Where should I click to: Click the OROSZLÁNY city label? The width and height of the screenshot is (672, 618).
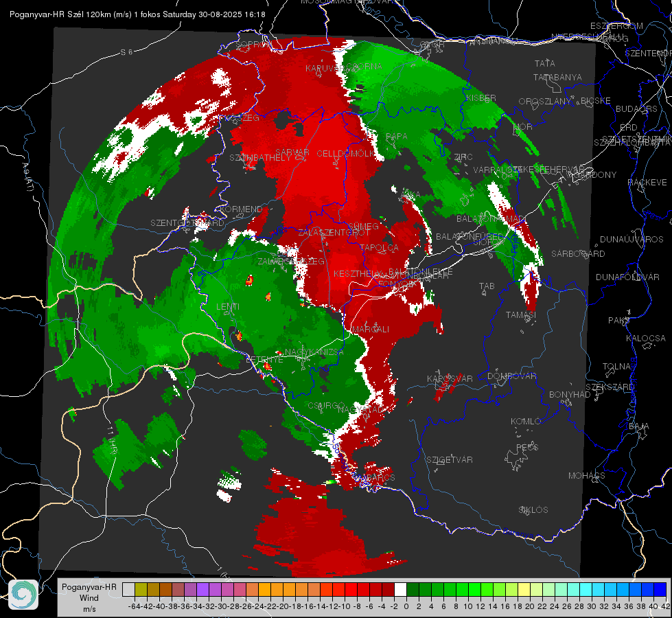pyautogui.click(x=545, y=101)
